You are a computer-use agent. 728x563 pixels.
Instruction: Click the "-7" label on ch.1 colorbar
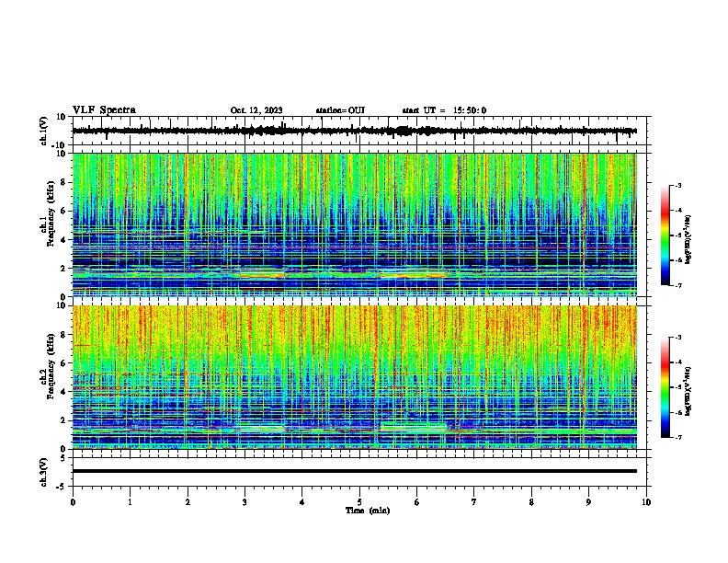click(678, 285)
